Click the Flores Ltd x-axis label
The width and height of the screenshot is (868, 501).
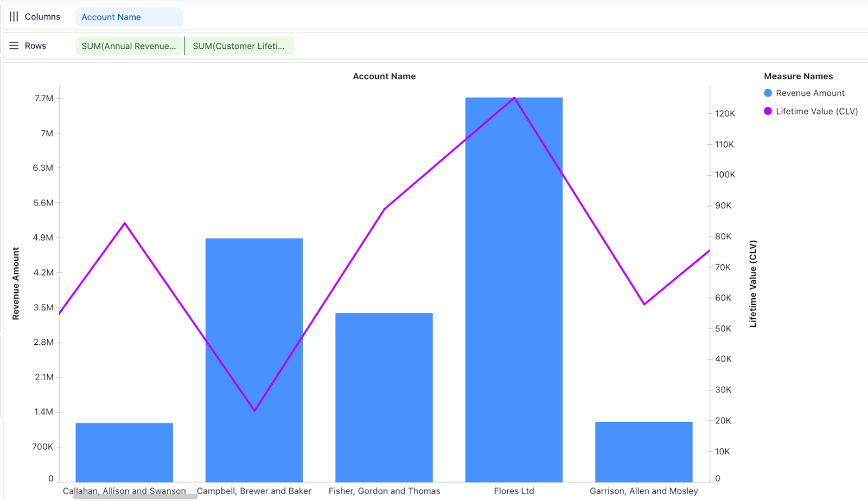coord(514,491)
